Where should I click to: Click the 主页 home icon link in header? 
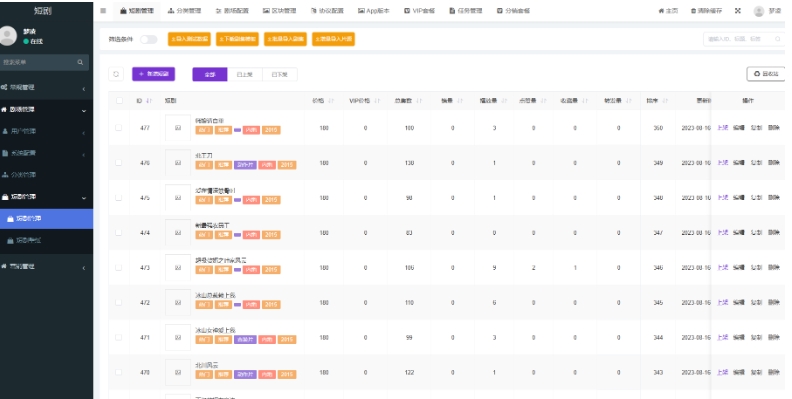(668, 11)
